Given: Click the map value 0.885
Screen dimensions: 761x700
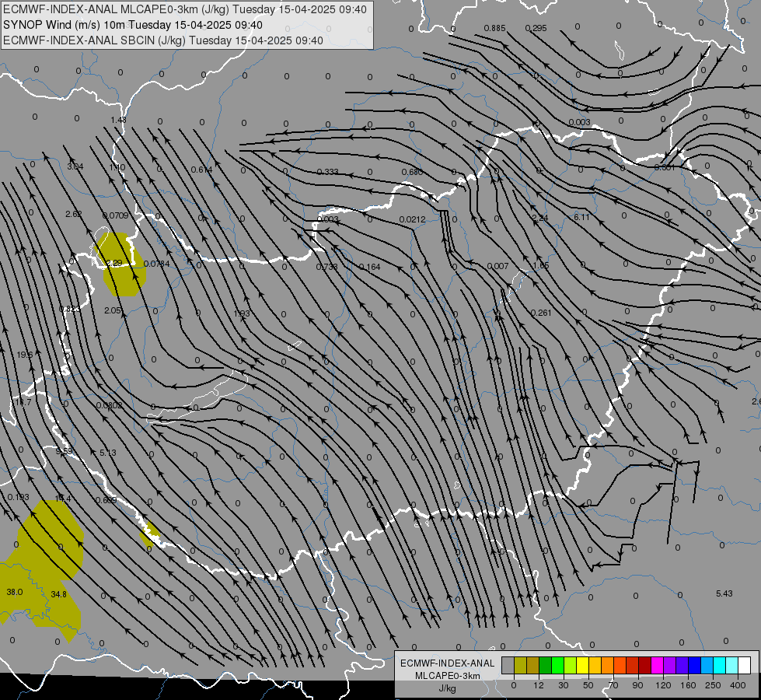Looking at the screenshot, I should [x=494, y=28].
